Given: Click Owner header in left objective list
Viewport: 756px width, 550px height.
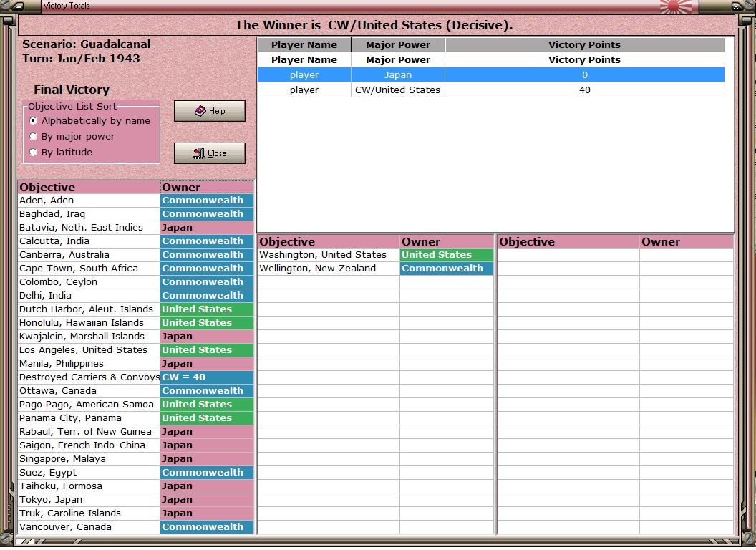Looking at the screenshot, I should pyautogui.click(x=207, y=187).
